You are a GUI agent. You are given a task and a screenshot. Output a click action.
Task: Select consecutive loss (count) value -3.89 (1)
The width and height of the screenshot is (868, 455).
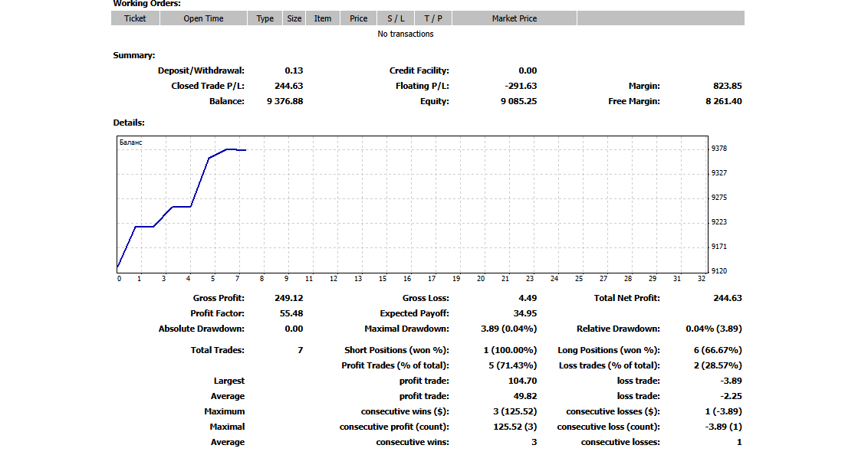coord(724,427)
